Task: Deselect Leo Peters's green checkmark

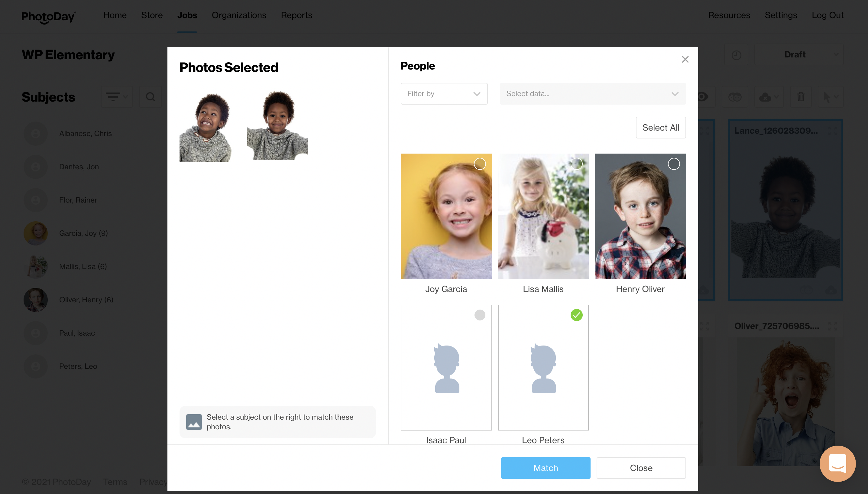Action: (576, 315)
